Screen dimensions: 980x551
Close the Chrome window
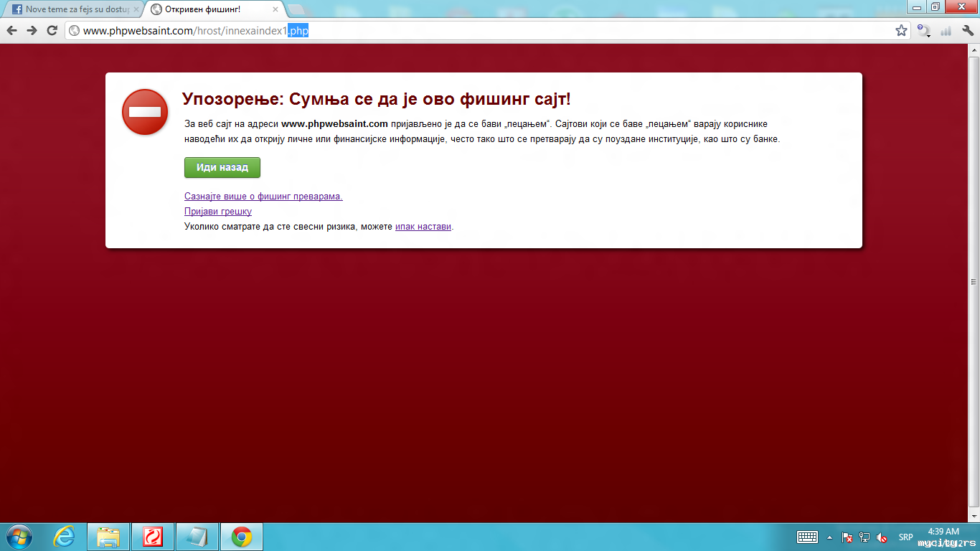[961, 6]
